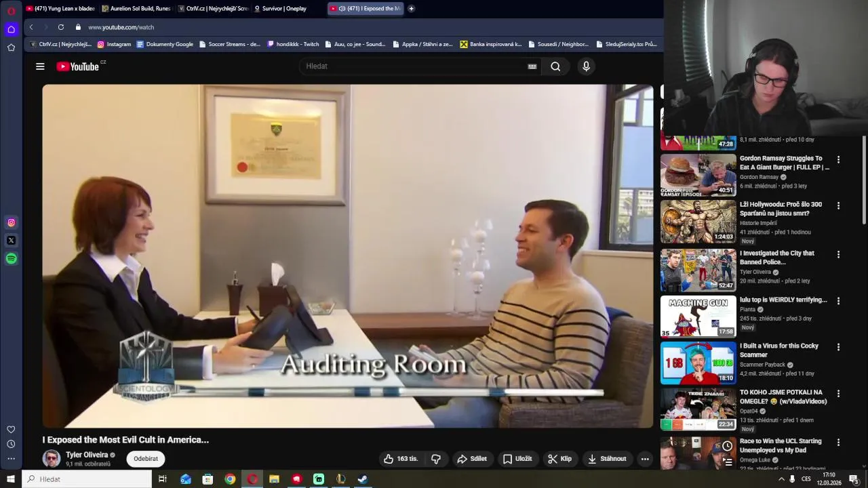Open Tyler Oliveira channel name link
The width and height of the screenshot is (868, 488).
click(87, 455)
